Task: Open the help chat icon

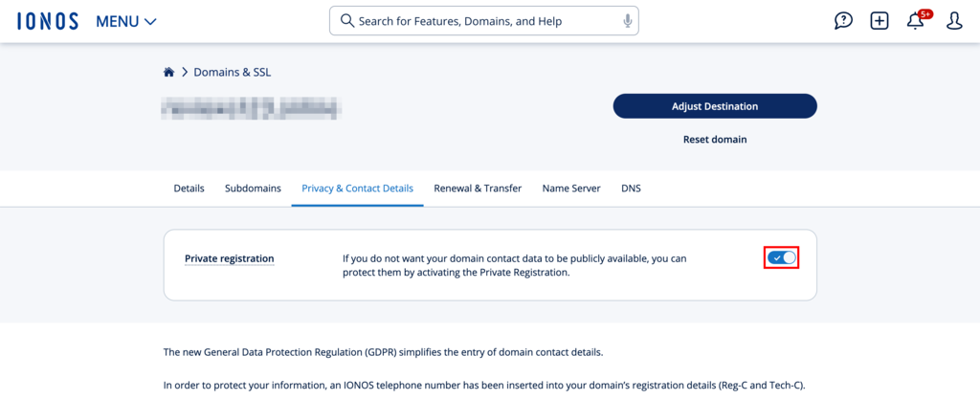Action: point(843,21)
